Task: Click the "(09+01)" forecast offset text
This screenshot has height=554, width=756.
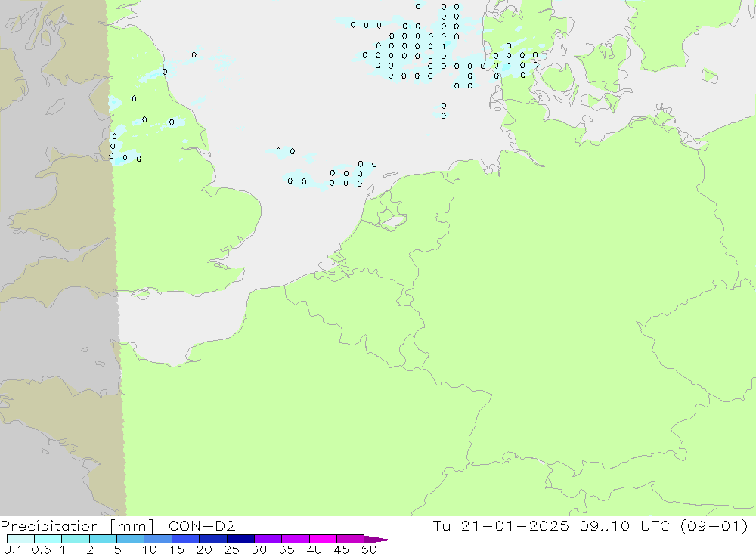Action: click(x=714, y=525)
